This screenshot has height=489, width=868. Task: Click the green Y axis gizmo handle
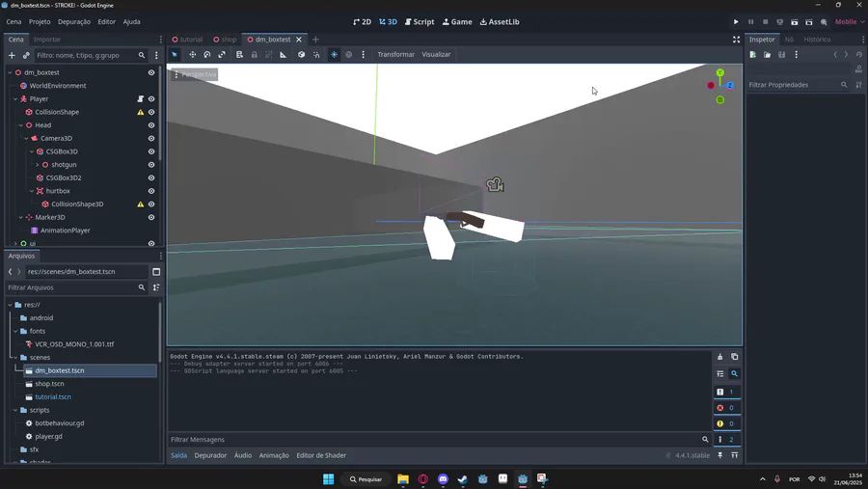pyautogui.click(x=719, y=72)
